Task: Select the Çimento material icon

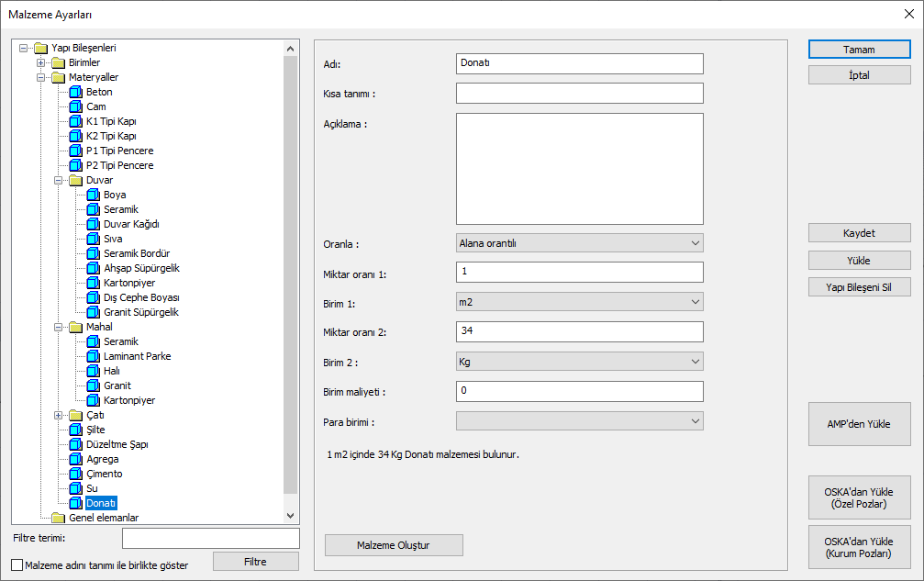Action: [x=75, y=474]
